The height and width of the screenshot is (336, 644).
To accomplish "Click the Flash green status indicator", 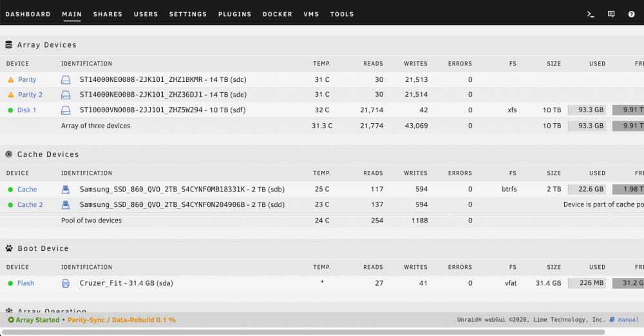I will click(11, 283).
